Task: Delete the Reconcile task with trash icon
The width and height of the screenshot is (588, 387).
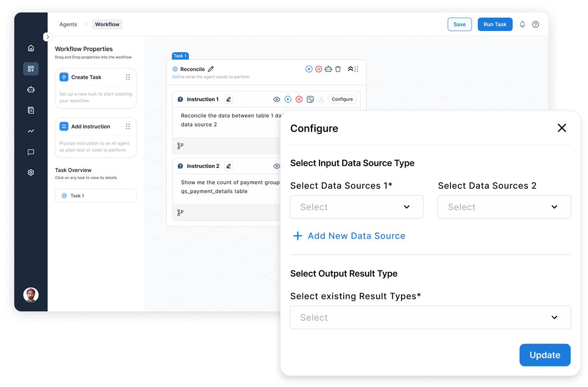Action: click(x=338, y=69)
